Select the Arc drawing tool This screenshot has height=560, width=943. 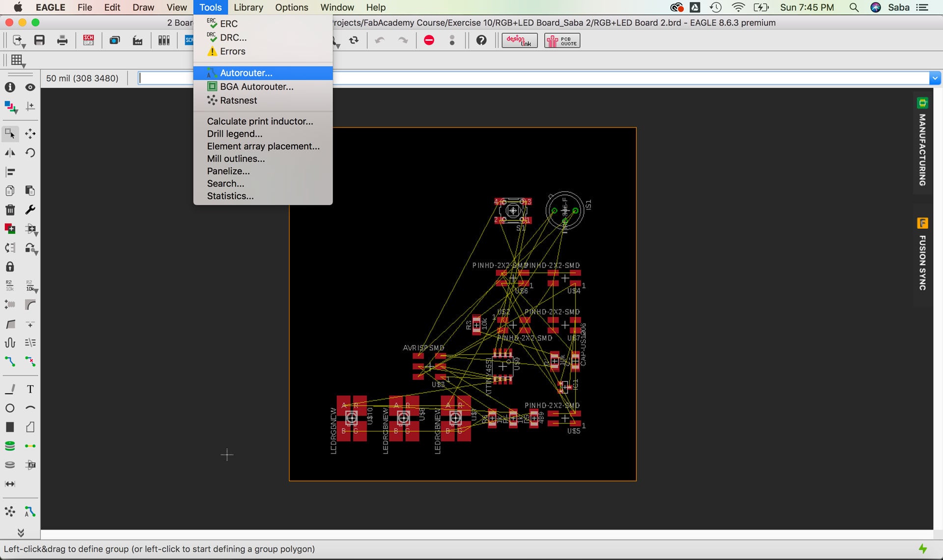coord(30,408)
